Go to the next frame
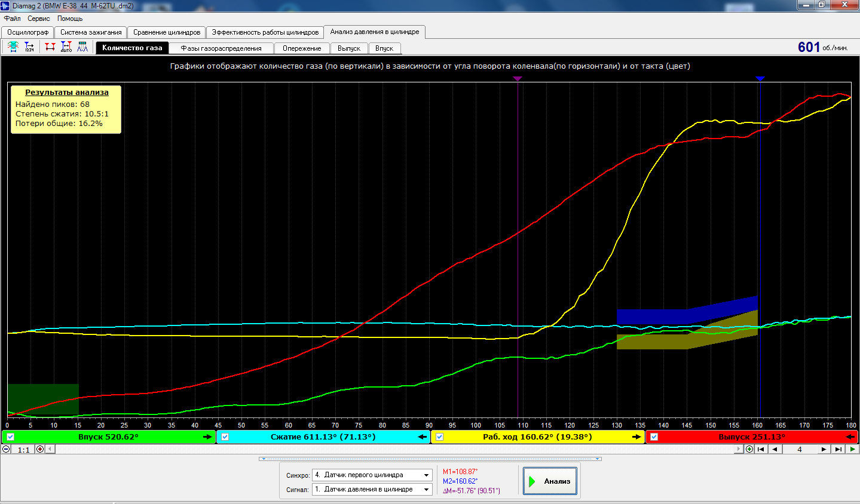This screenshot has width=860, height=504. tap(824, 449)
